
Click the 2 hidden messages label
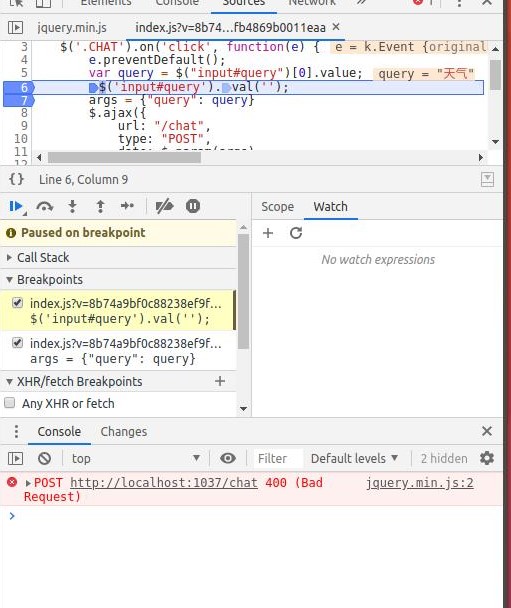(444, 459)
